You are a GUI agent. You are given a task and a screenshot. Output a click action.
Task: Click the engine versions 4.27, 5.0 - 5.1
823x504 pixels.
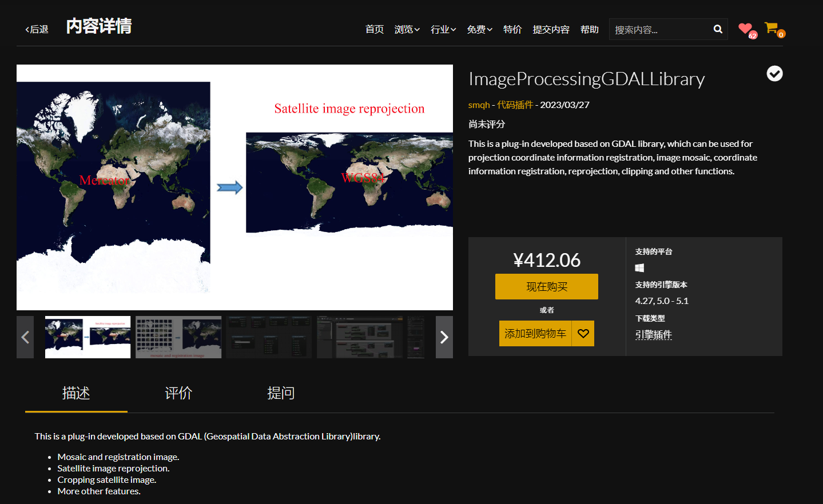pos(662,301)
